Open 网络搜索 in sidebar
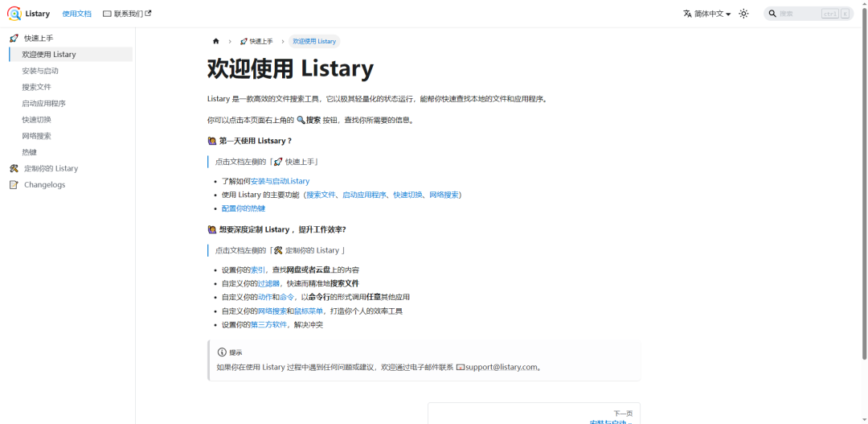This screenshot has height=424, width=868. [x=36, y=136]
